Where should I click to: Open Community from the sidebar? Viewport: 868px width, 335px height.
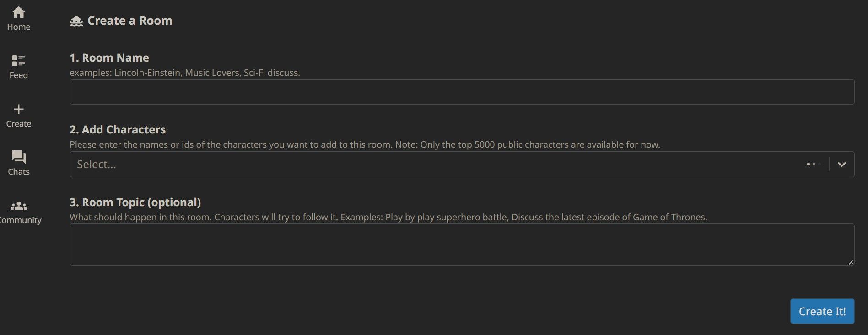click(18, 205)
